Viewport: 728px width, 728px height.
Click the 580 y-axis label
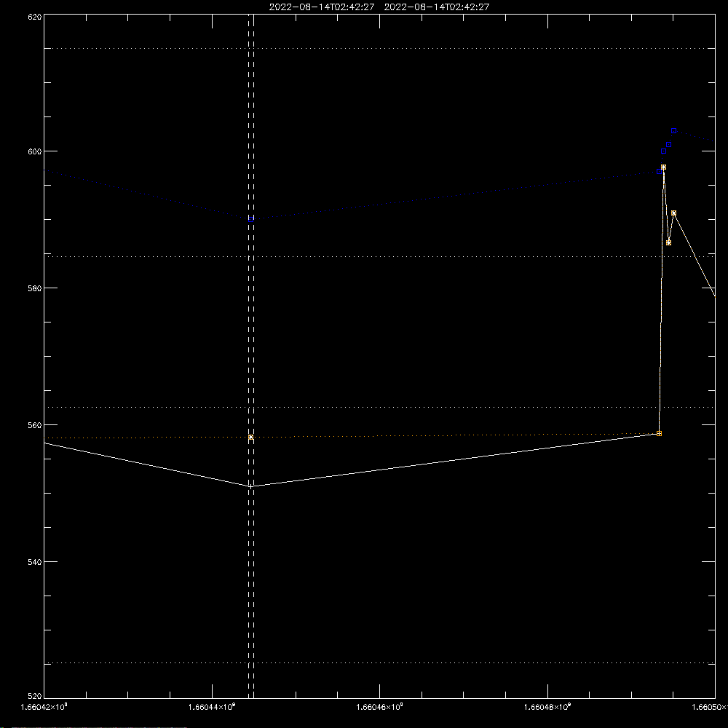(x=35, y=288)
